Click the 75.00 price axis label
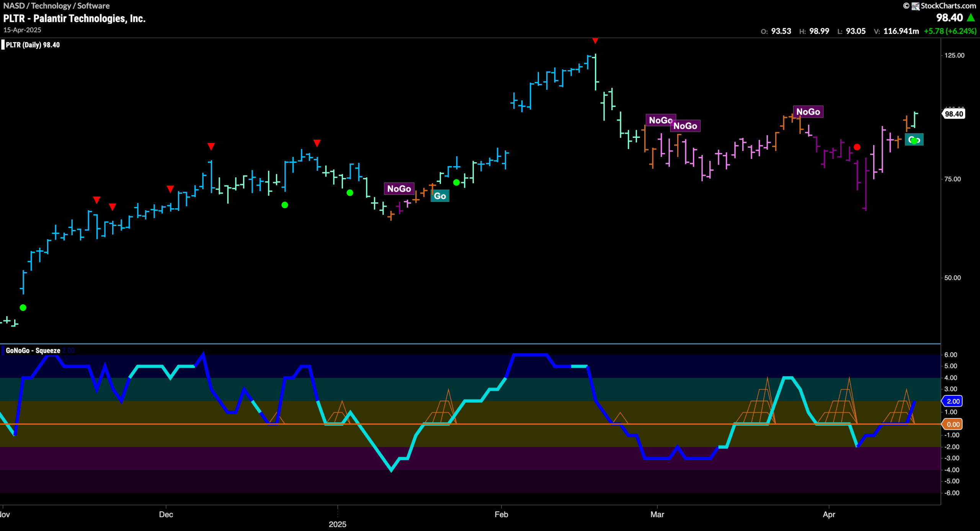Image resolution: width=980 pixels, height=531 pixels. point(952,179)
